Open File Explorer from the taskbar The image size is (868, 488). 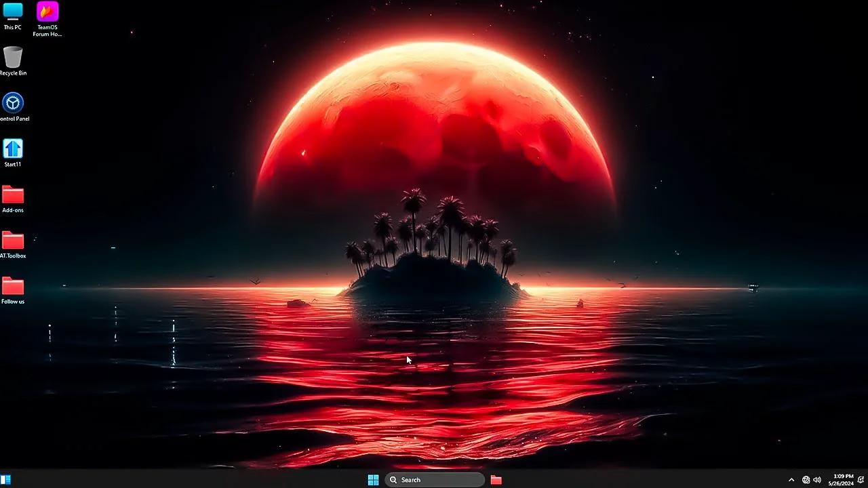496,479
